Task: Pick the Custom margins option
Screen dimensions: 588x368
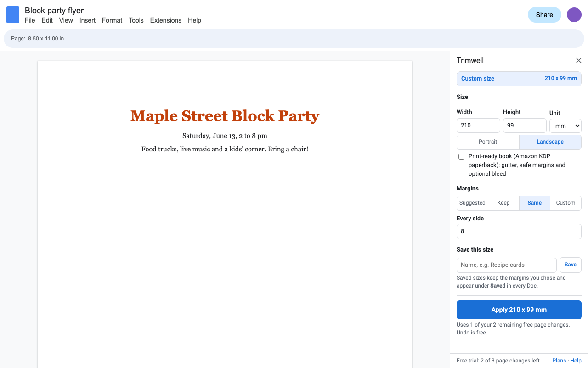Action: (x=565, y=203)
